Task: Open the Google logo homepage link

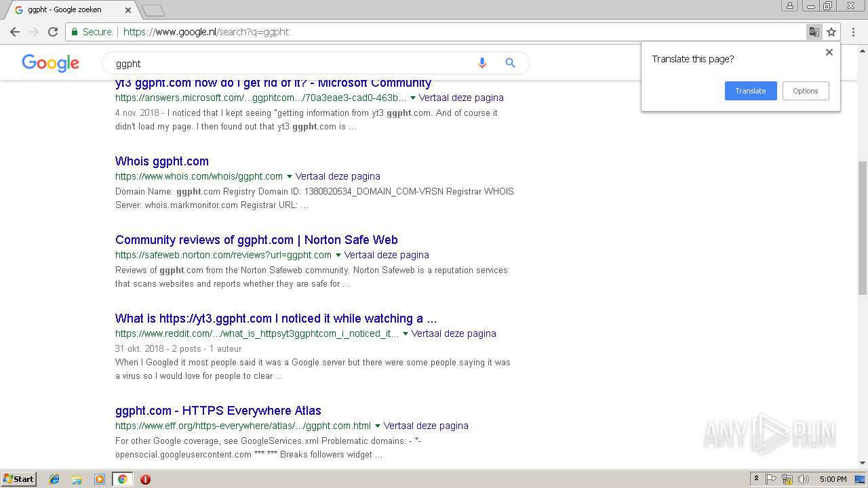Action: pos(51,63)
